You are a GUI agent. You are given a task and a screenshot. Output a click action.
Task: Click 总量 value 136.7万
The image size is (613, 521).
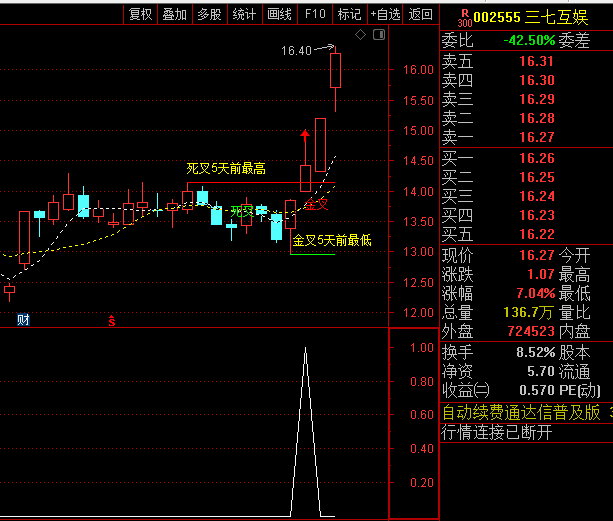tap(528, 312)
